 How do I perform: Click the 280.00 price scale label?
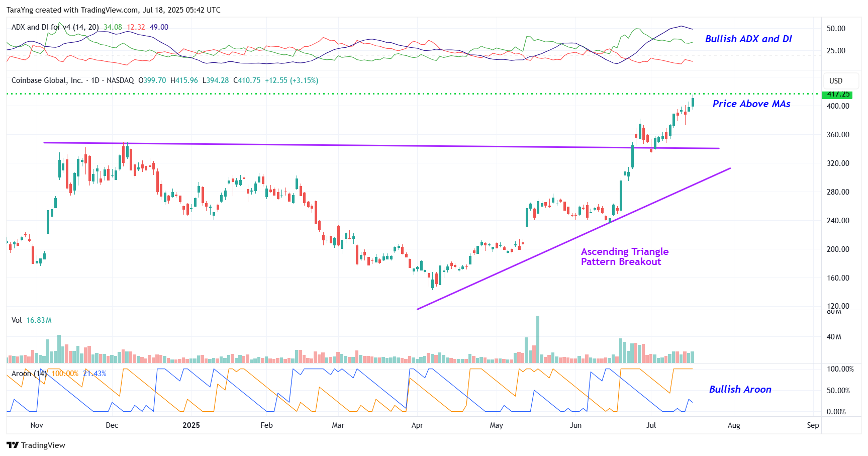click(x=838, y=192)
